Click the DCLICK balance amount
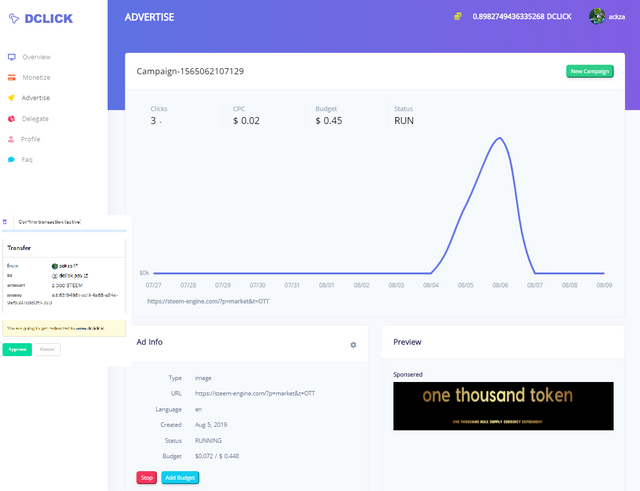This screenshot has width=640, height=491. coord(522,17)
